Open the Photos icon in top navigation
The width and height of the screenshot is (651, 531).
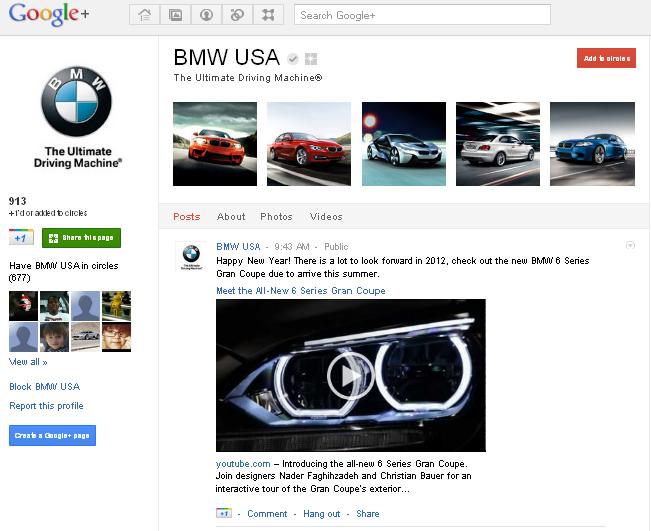coord(176,15)
